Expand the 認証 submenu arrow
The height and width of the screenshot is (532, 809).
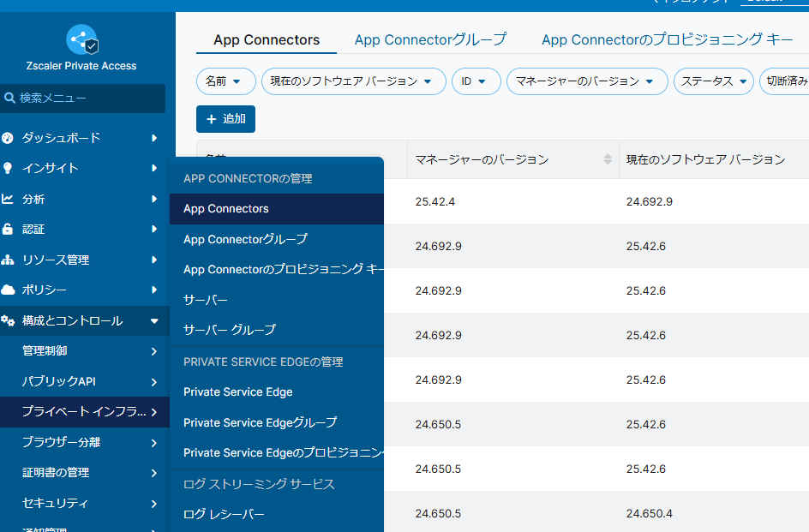[153, 229]
